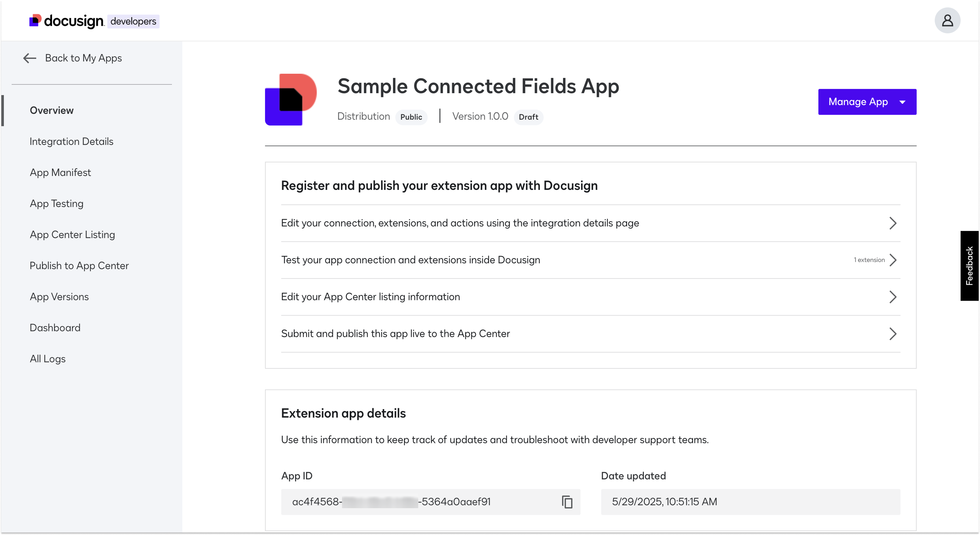
Task: Click the back arrow next to My Apps
Action: (x=29, y=58)
